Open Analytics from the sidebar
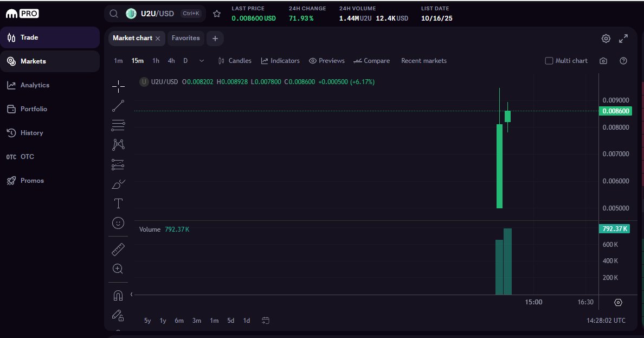 [x=50, y=85]
